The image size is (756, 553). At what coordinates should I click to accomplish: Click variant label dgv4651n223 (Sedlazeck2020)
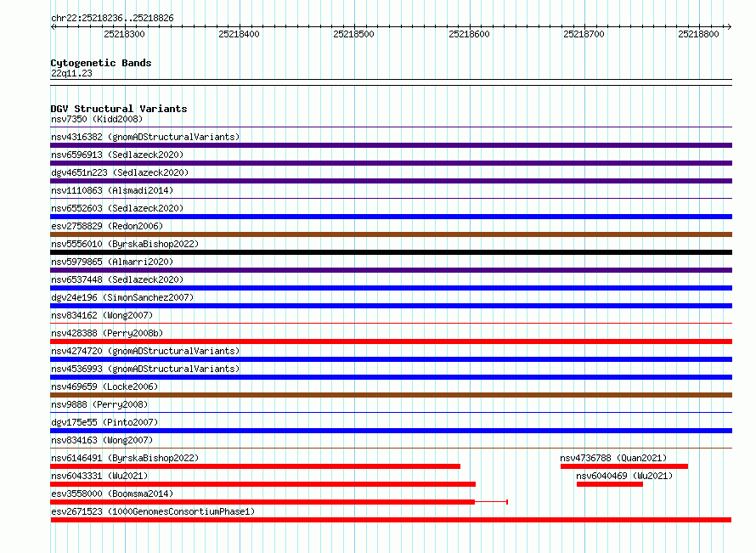(x=120, y=172)
